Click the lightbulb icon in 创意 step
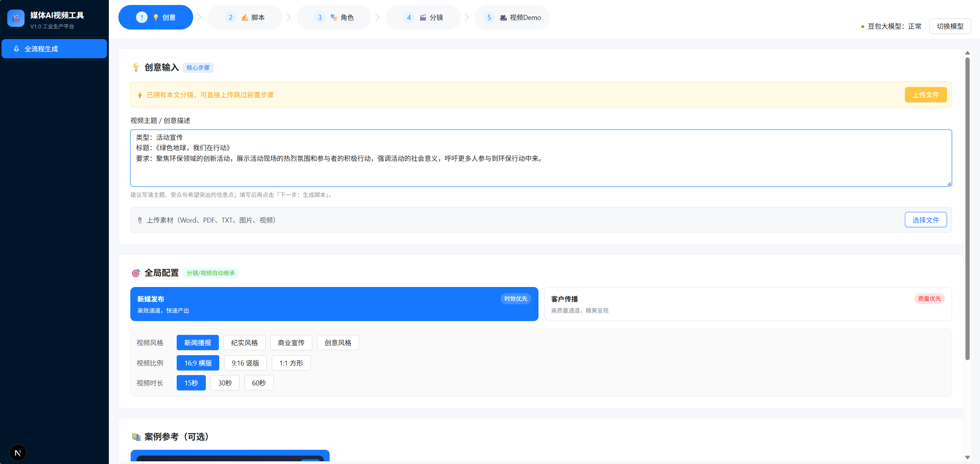The image size is (980, 464). pyautogui.click(x=156, y=18)
